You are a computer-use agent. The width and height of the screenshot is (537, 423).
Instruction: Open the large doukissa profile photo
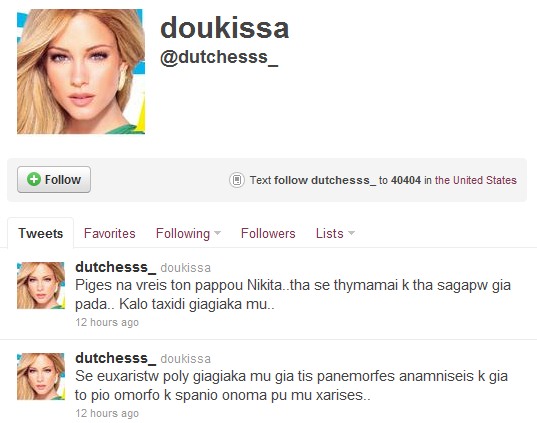pos(81,72)
